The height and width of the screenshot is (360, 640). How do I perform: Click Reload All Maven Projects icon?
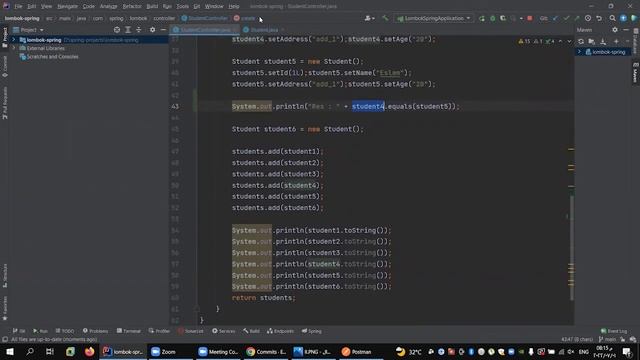581,41
